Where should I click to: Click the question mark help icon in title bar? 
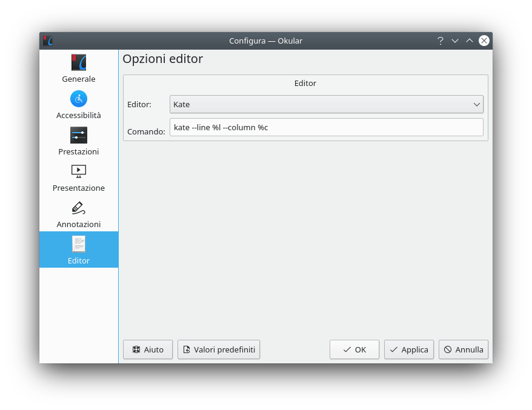(441, 41)
